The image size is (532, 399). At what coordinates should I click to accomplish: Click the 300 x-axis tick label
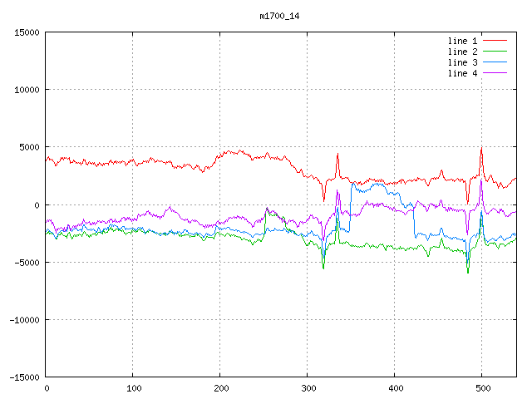(308, 388)
